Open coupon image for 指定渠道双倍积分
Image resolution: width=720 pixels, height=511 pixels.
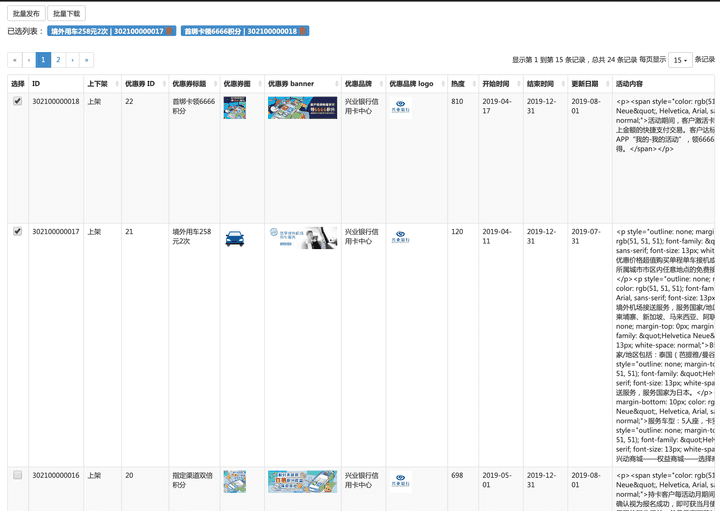(234, 481)
